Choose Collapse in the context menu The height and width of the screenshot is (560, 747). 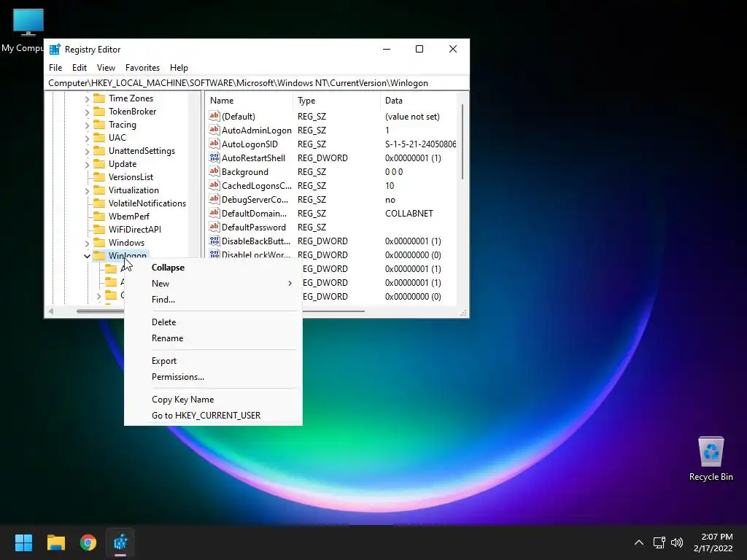click(213, 267)
